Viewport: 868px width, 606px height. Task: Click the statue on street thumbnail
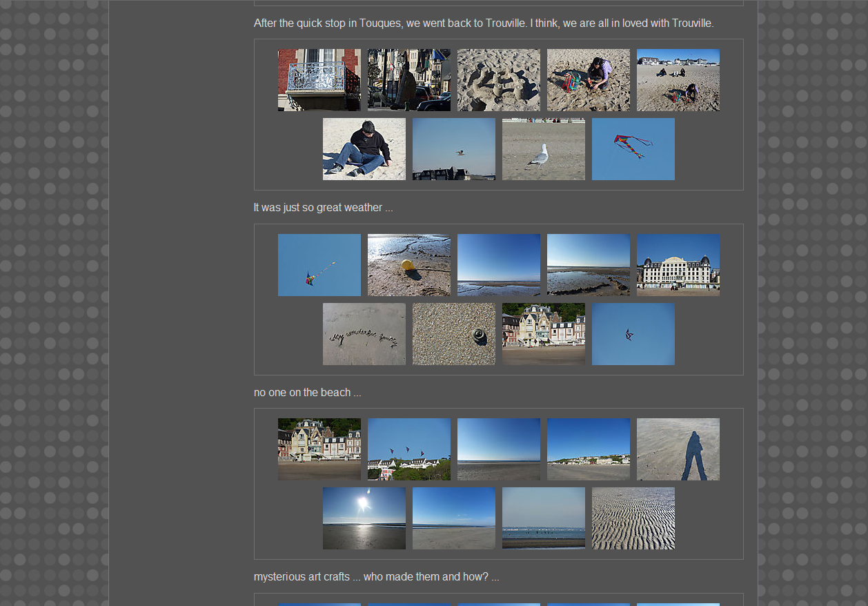pyautogui.click(x=408, y=80)
